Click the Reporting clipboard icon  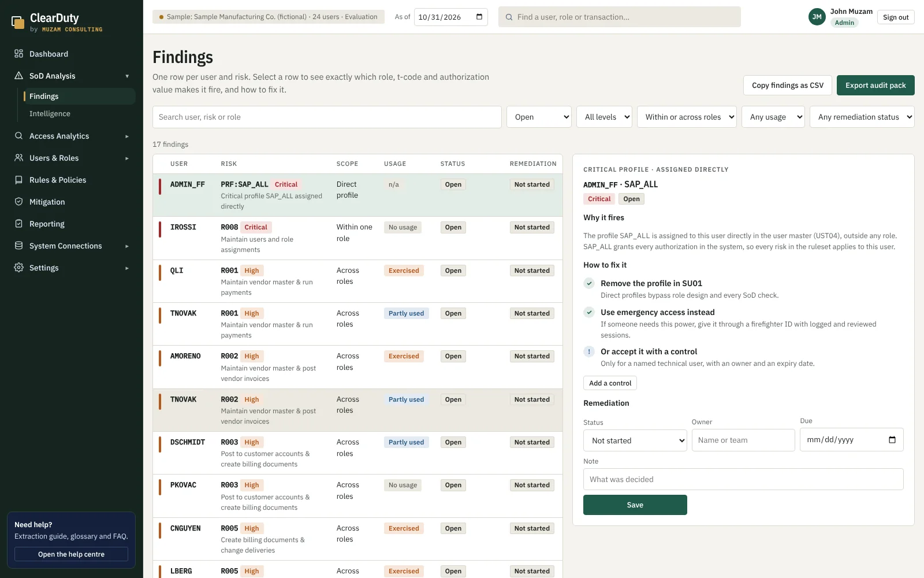click(18, 224)
